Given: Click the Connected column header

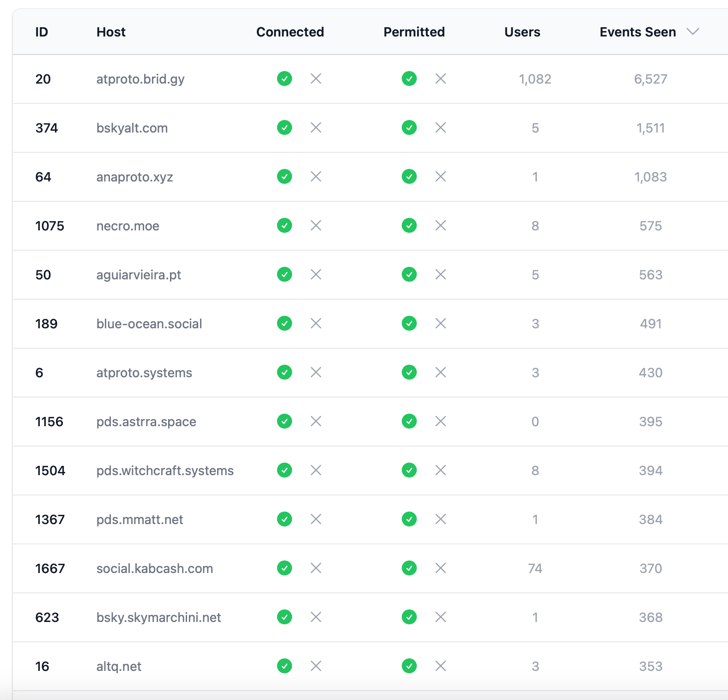Looking at the screenshot, I should (290, 32).
